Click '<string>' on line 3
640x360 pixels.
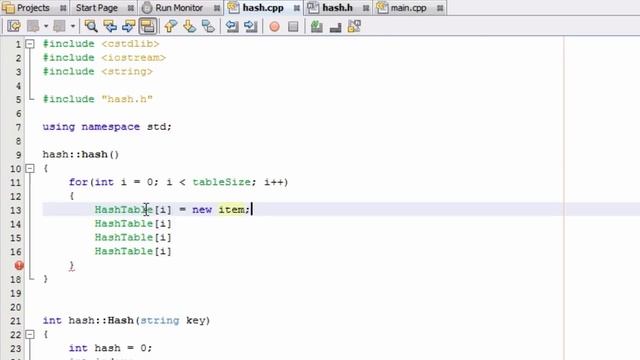127,71
